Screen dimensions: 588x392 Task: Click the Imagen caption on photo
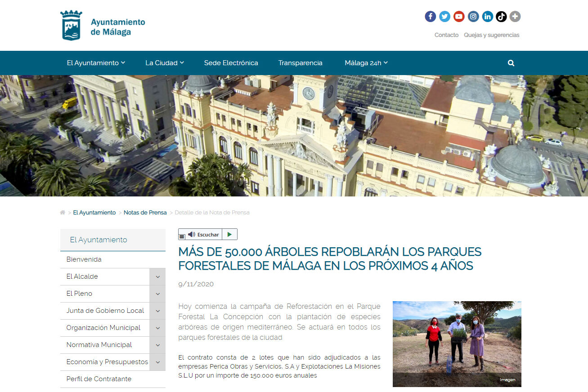507,380
